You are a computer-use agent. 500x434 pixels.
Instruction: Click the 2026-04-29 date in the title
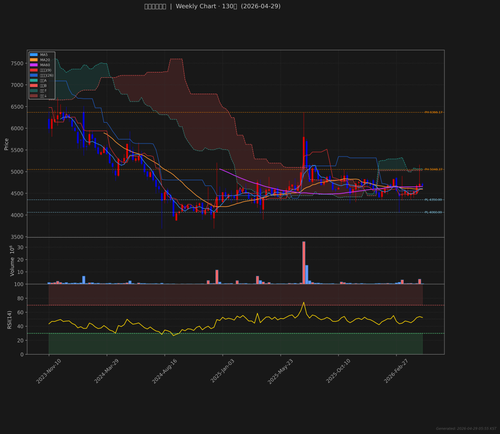[261, 6]
